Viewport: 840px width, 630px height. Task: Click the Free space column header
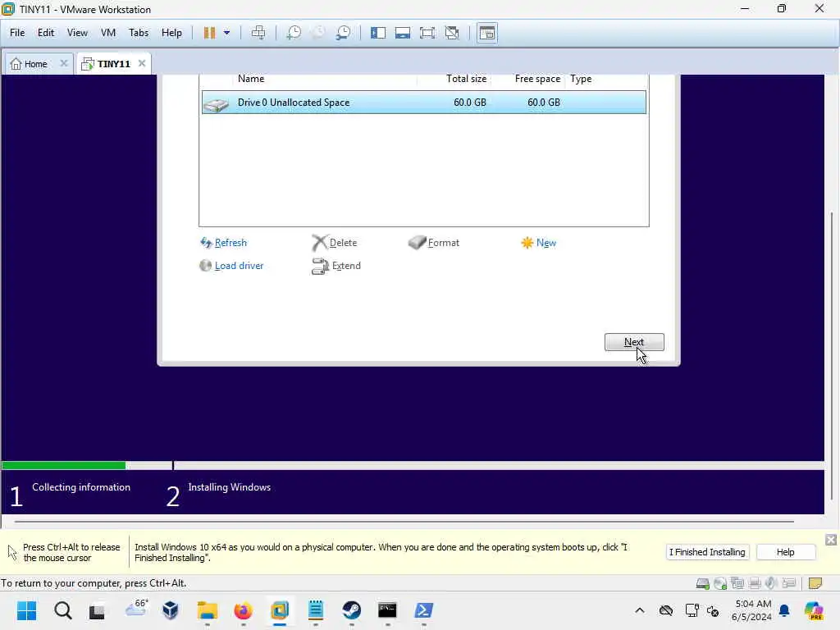pos(537,79)
